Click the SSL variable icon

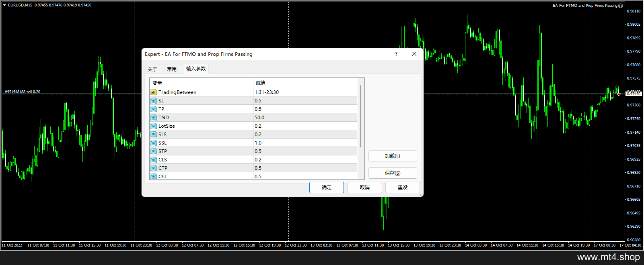[153, 143]
